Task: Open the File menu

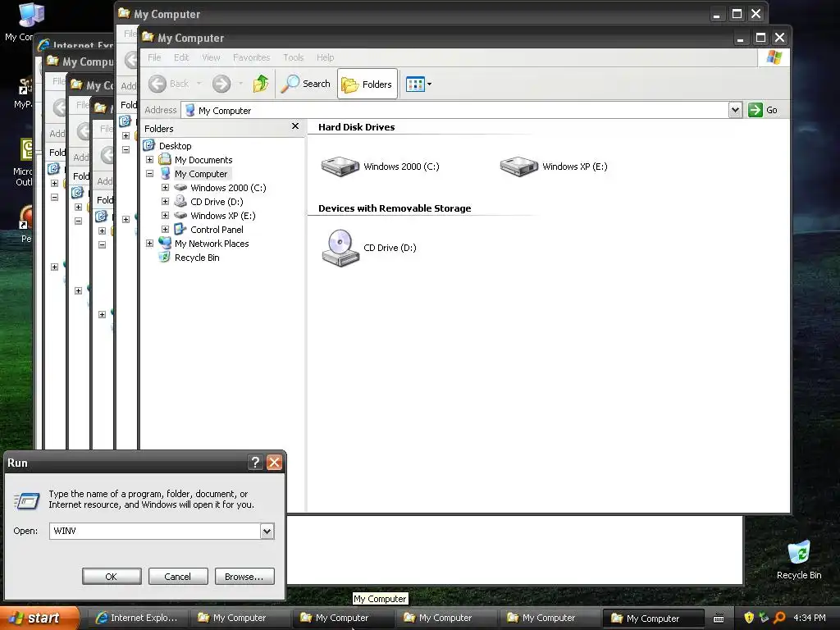Action: 154,57
